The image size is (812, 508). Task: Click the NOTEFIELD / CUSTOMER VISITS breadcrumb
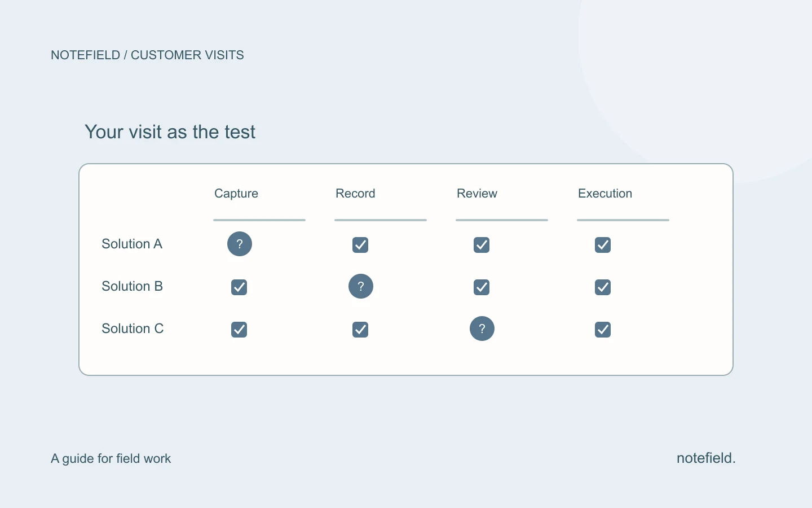click(x=147, y=55)
